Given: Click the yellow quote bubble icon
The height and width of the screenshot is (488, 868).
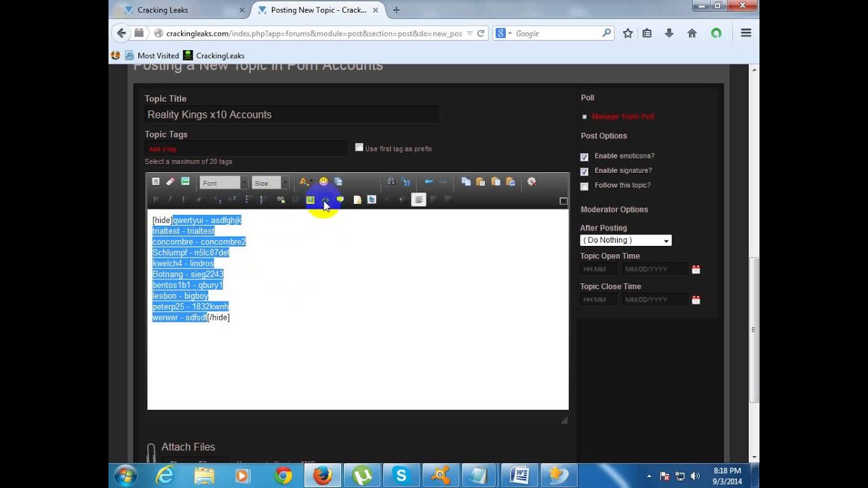Looking at the screenshot, I should tap(340, 199).
